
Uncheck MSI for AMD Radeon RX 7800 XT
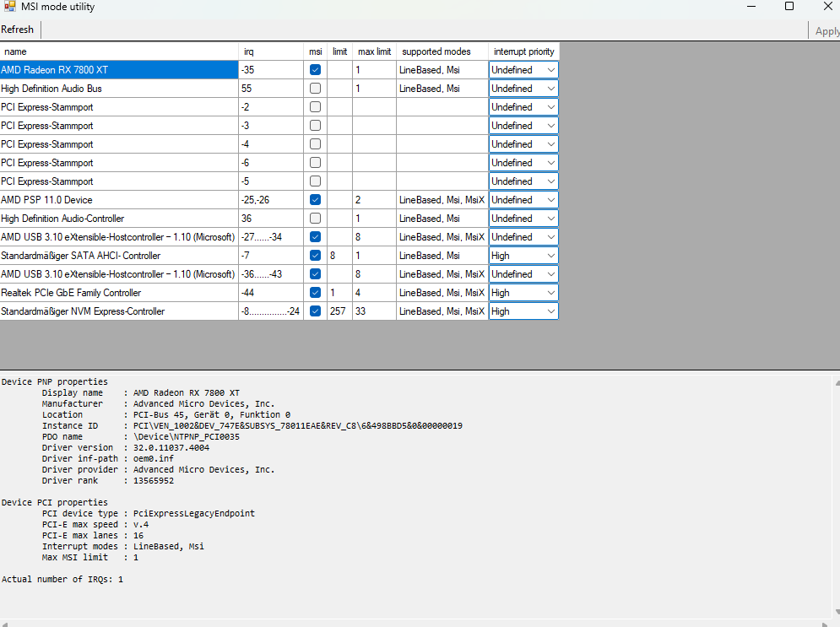coord(315,69)
